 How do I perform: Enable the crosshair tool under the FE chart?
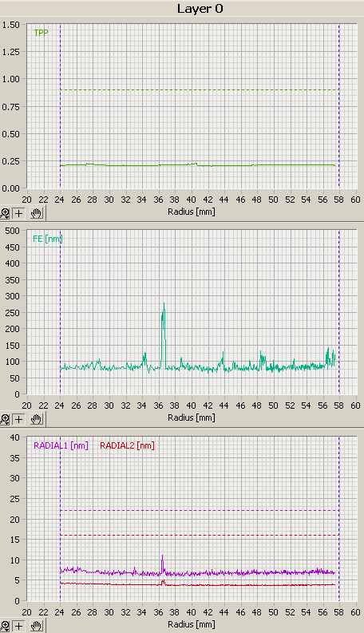point(19,419)
